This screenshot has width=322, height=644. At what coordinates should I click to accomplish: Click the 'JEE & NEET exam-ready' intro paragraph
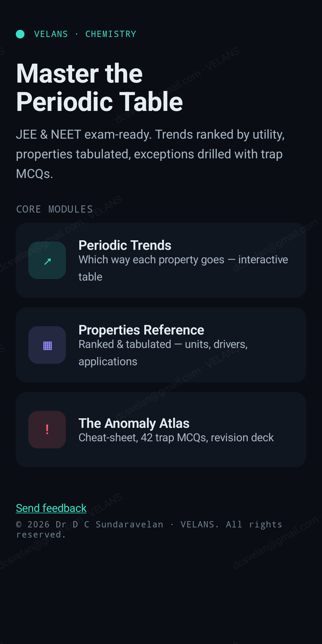pyautogui.click(x=151, y=154)
